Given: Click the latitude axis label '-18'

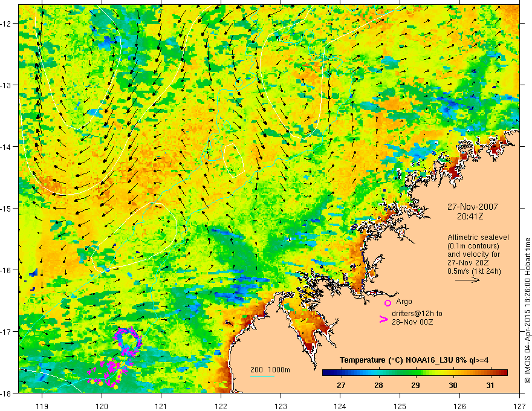Looking at the screenshot, I should [x=7, y=393].
